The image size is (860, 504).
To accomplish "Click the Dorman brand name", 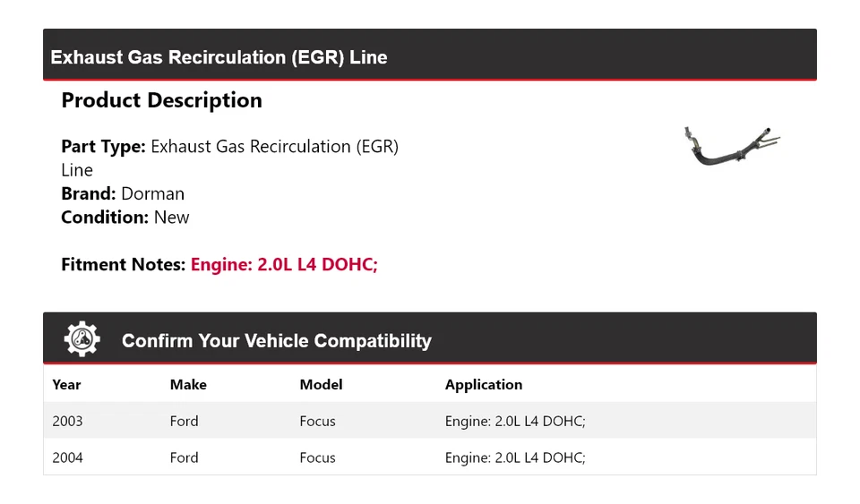I will 152,193.
